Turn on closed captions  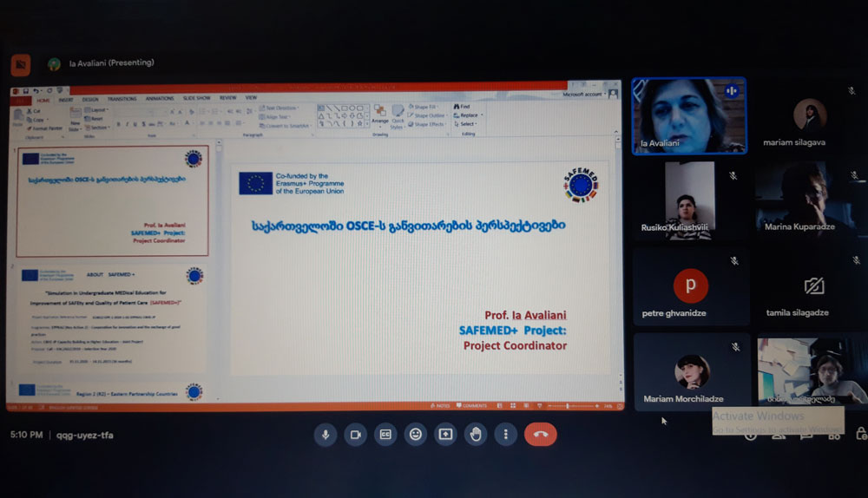pyautogui.click(x=385, y=435)
